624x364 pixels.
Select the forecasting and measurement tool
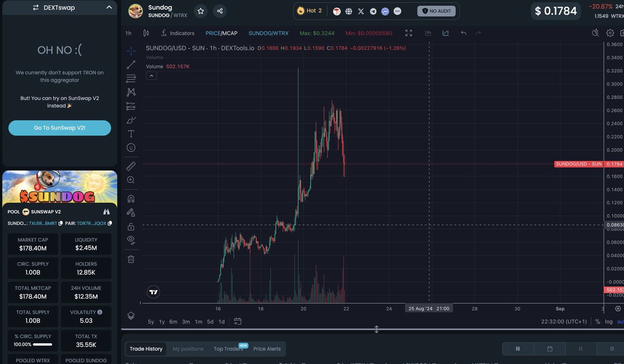click(131, 106)
